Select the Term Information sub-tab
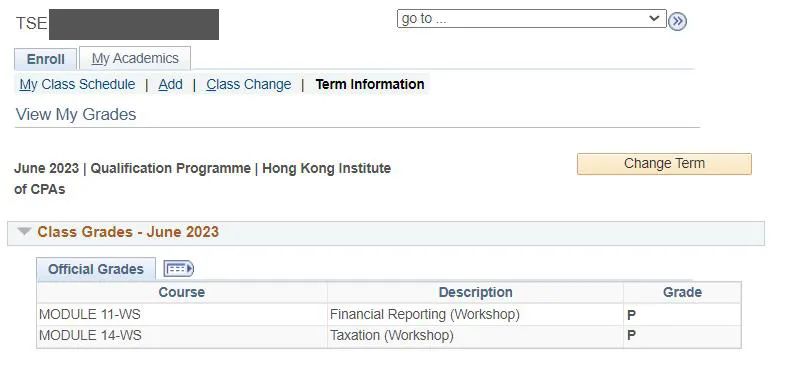The height and width of the screenshot is (371, 803). (370, 85)
